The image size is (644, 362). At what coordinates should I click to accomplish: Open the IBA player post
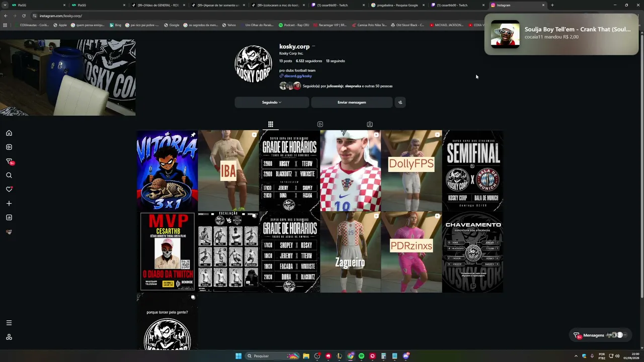(x=228, y=170)
